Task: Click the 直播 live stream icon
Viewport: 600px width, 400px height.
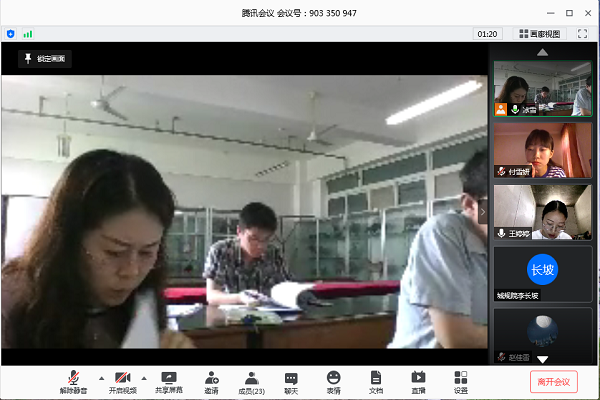Action: point(418,381)
